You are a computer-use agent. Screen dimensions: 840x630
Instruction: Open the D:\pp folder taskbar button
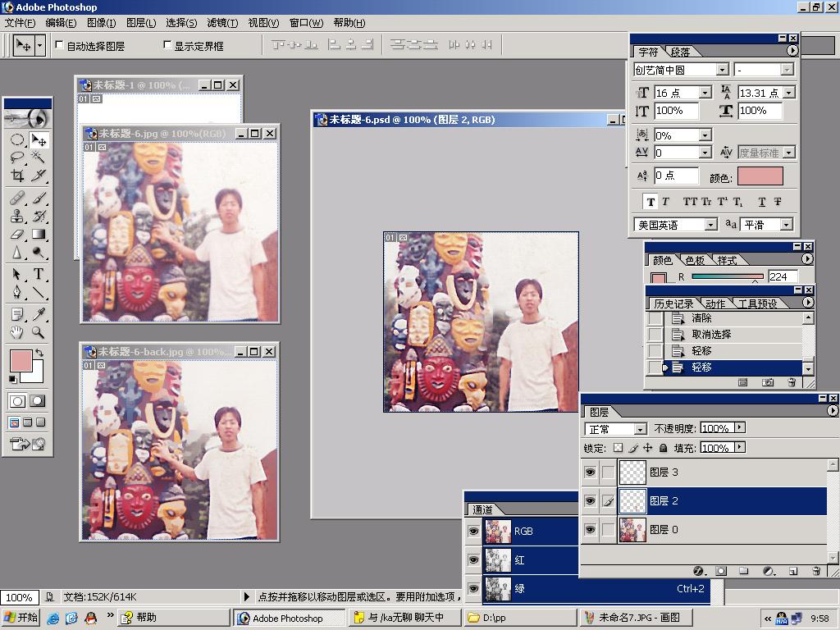pos(520,618)
